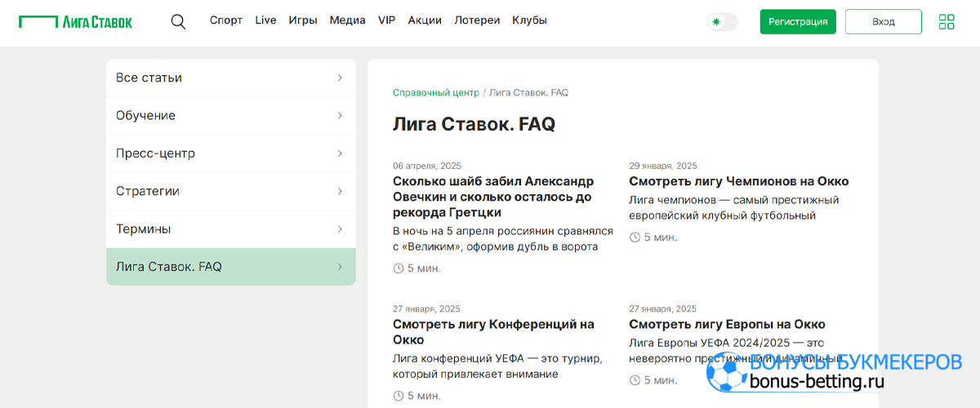980x408 pixels.
Task: Open the Лотереи menu item
Action: pyautogui.click(x=477, y=20)
